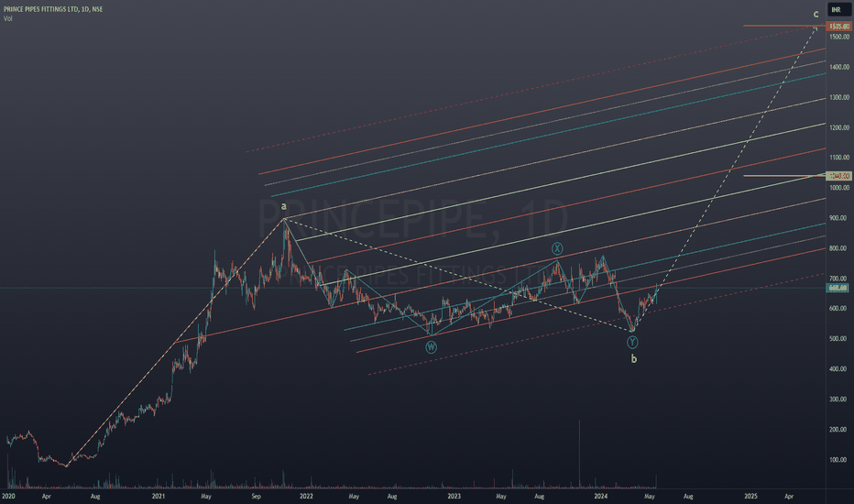The width and height of the screenshot is (854, 504).
Task: Click the beige 1040.20 price tag
Action: pyautogui.click(x=838, y=176)
